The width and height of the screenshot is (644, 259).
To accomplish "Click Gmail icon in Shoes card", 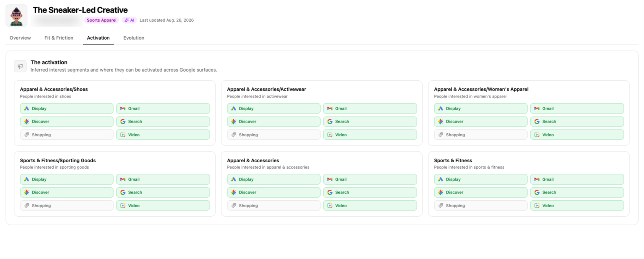I will tap(123, 109).
